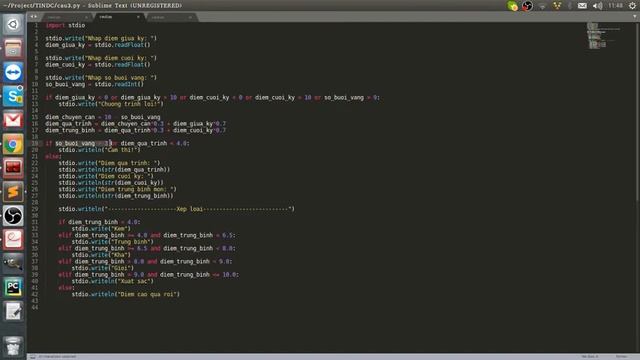Viewport: 640px width, 360px height.
Task: Click the "Kha" string on line 36
Action: (120, 255)
